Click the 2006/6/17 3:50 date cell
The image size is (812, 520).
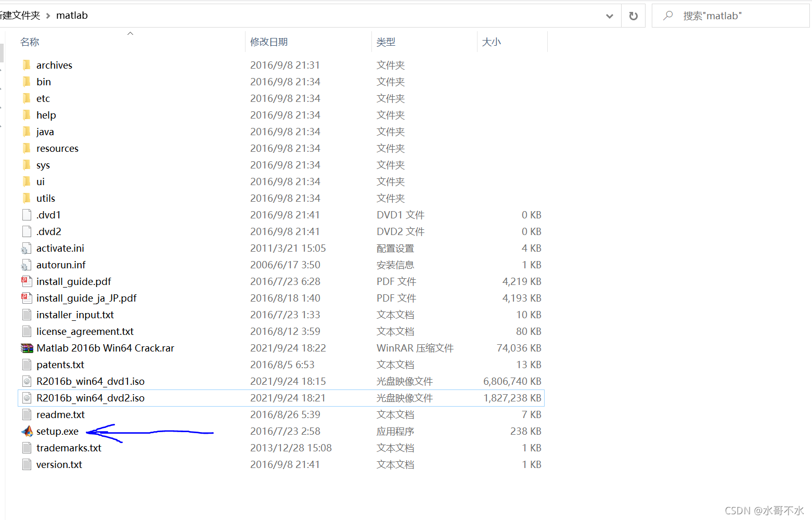[x=285, y=265]
